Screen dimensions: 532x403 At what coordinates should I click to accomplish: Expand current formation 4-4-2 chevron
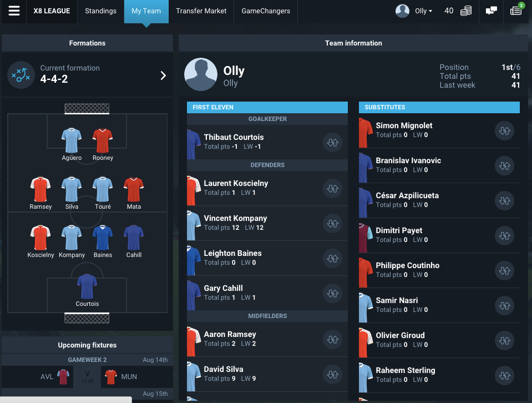[x=163, y=75]
